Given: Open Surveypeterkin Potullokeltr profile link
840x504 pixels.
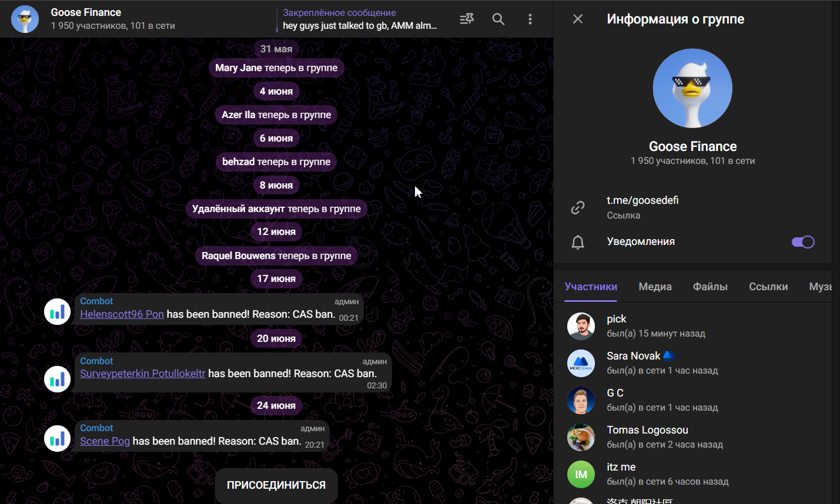Looking at the screenshot, I should point(143,374).
